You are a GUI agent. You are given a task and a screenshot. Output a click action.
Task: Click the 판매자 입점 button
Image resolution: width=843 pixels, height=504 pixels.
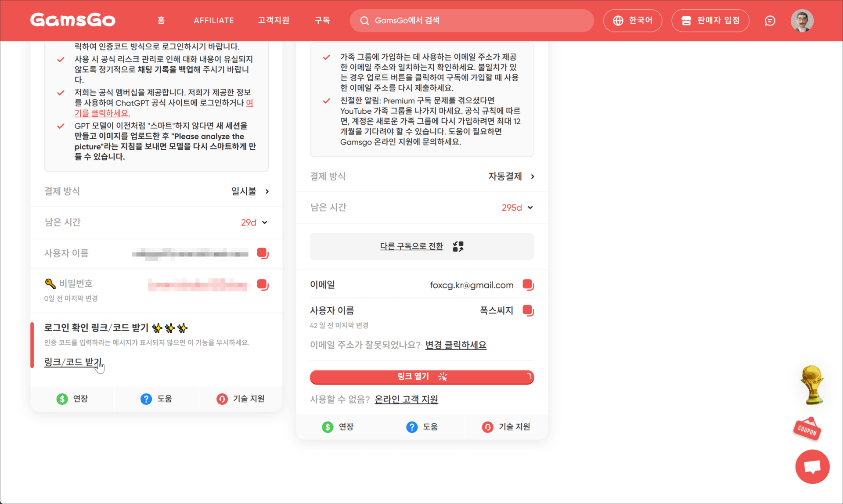point(710,21)
